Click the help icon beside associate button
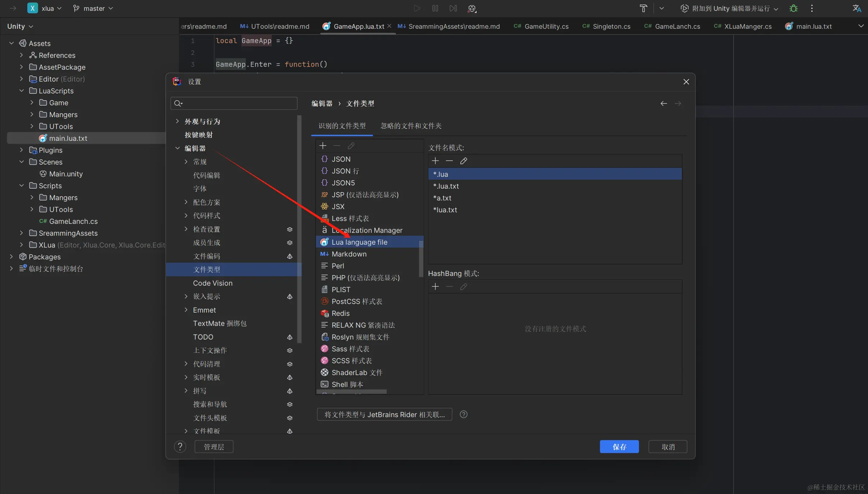 [x=464, y=414]
